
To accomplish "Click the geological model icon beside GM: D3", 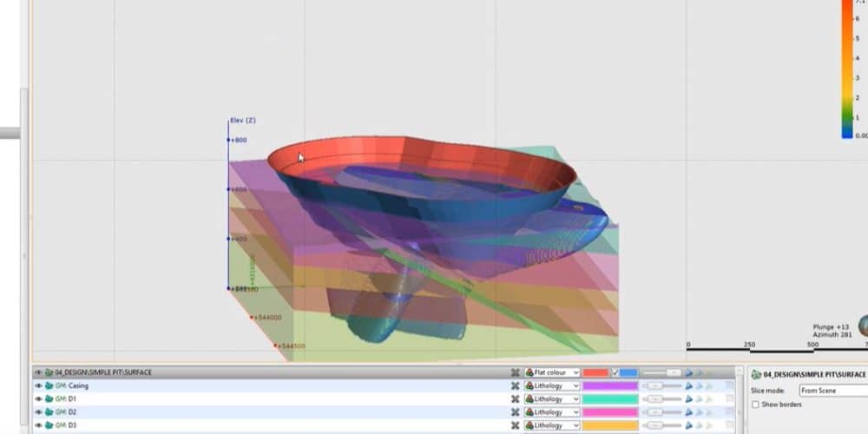I will (x=49, y=425).
